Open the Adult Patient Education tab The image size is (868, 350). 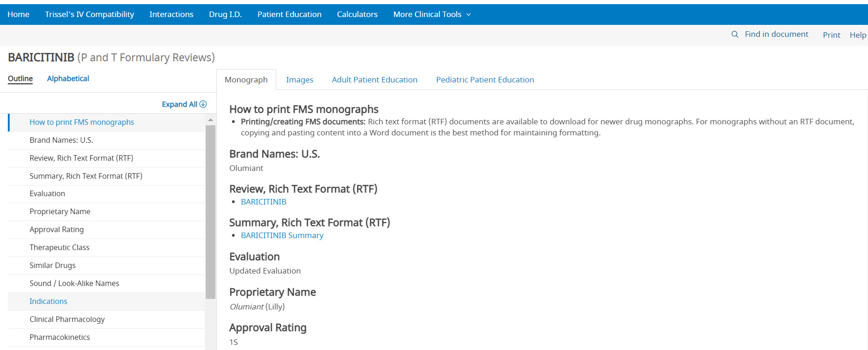pos(375,80)
